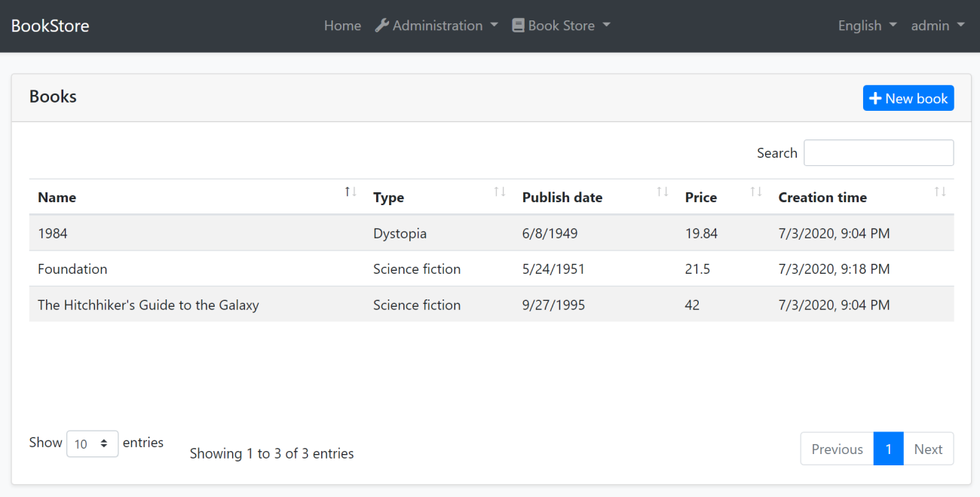Image resolution: width=980 pixels, height=497 pixels.
Task: Go to the Home menu item
Action: pos(342,26)
